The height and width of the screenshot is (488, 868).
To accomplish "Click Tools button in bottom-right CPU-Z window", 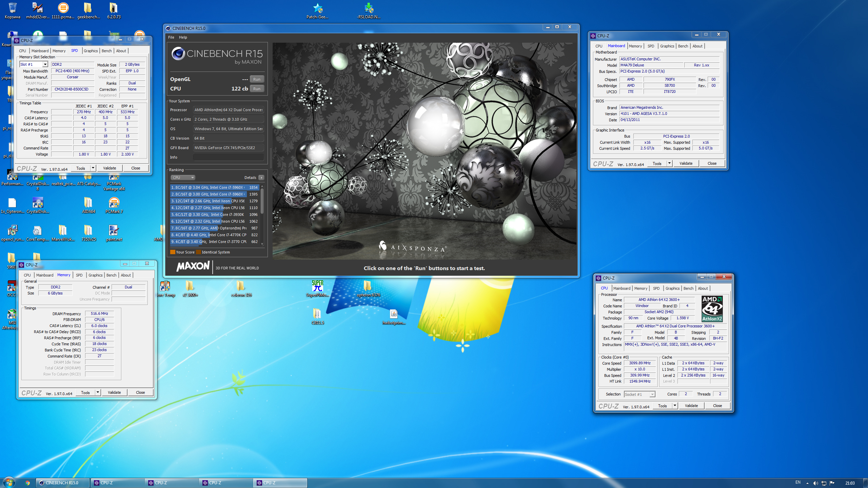I will click(x=662, y=406).
